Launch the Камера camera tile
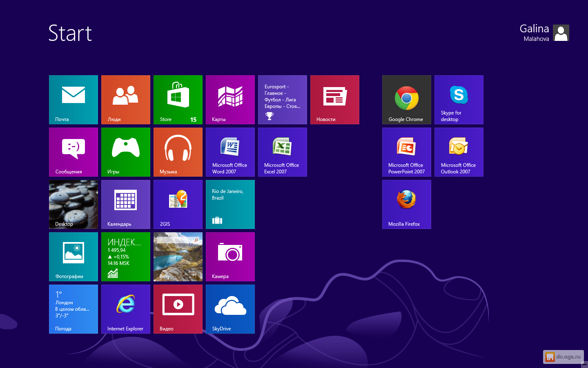 click(x=230, y=257)
